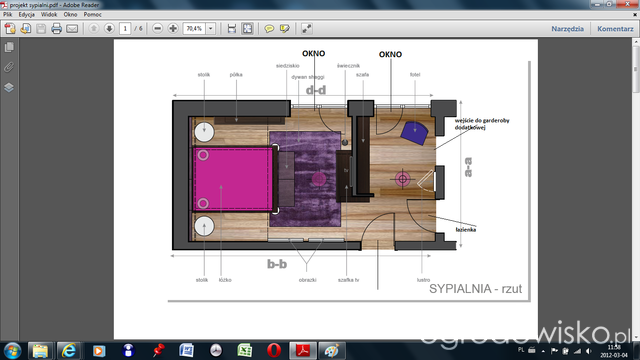
Task: Open Page Thumbnails sidebar panel
Action: (x=9, y=47)
